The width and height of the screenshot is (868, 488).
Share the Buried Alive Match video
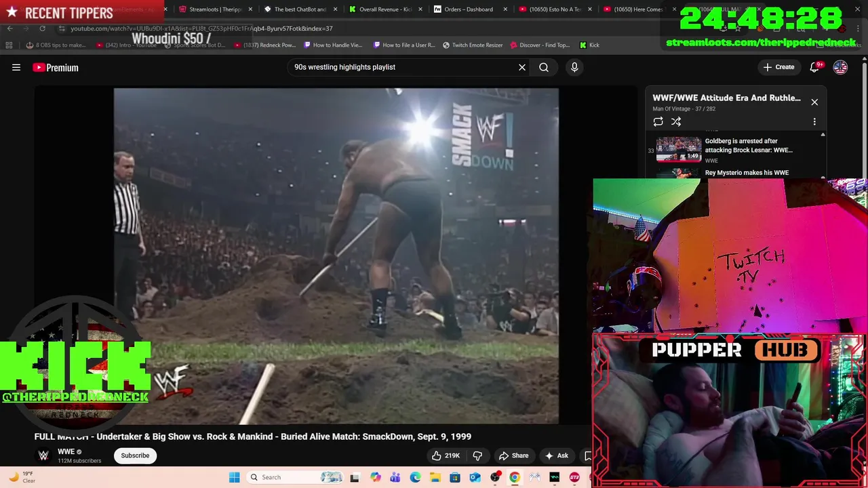(513, 455)
